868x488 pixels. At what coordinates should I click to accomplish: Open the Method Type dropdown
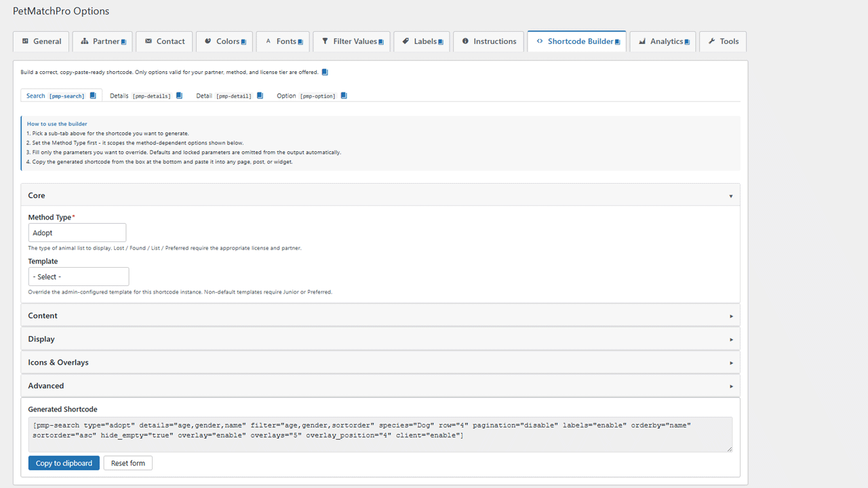coord(77,232)
